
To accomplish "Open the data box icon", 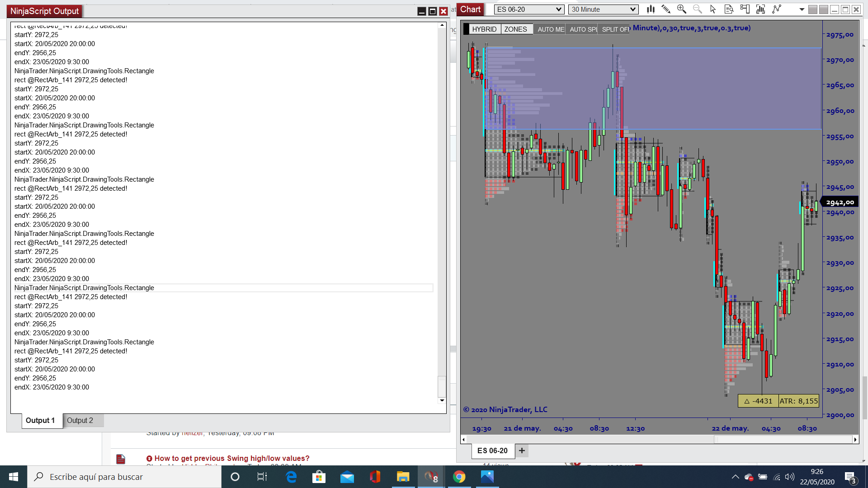I will [729, 9].
